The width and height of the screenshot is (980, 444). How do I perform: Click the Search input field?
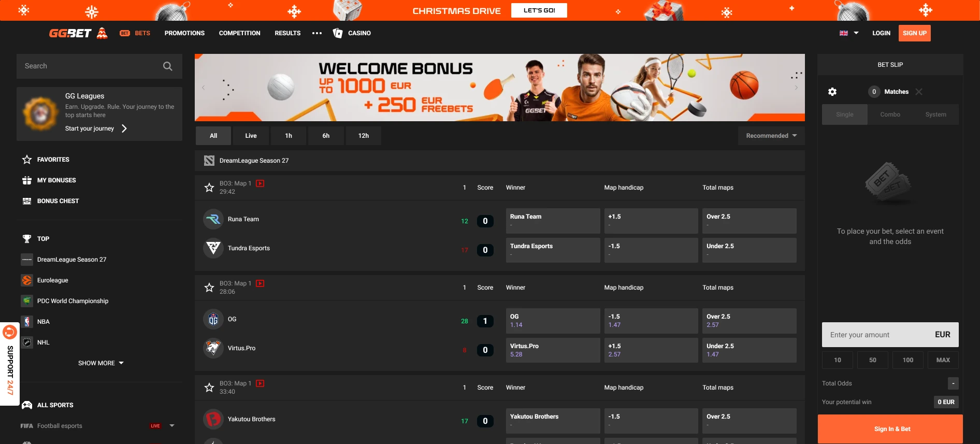[x=99, y=66]
